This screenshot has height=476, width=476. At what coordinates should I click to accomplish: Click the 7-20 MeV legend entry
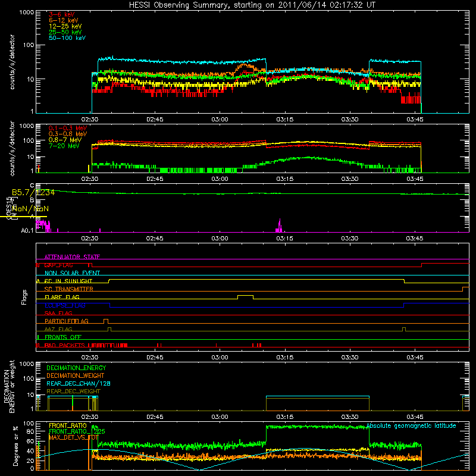pyautogui.click(x=64, y=146)
